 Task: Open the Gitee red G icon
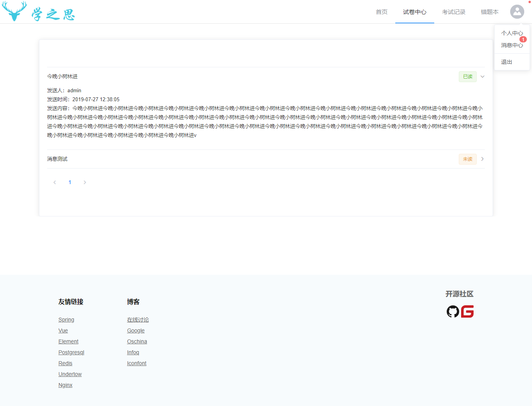click(x=467, y=311)
